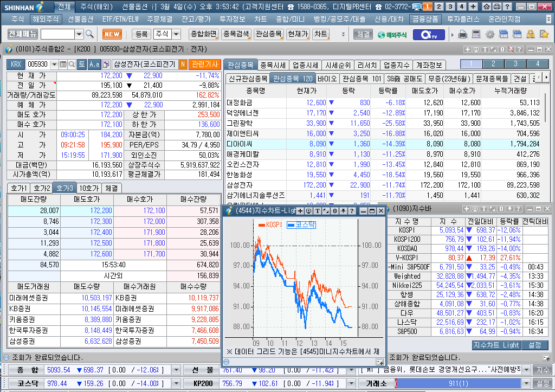The image size is (555, 392).
Task: Open the help question mark in title bar
Action: (507, 7)
